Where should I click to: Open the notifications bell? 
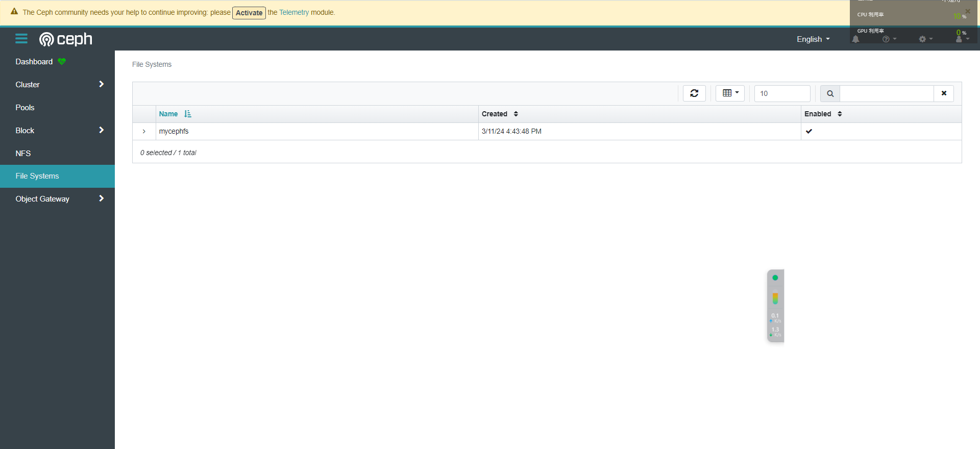point(855,39)
